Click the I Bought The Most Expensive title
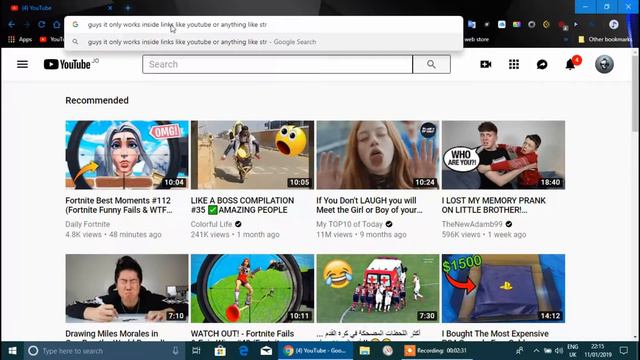The height and width of the screenshot is (360, 640). [495, 334]
